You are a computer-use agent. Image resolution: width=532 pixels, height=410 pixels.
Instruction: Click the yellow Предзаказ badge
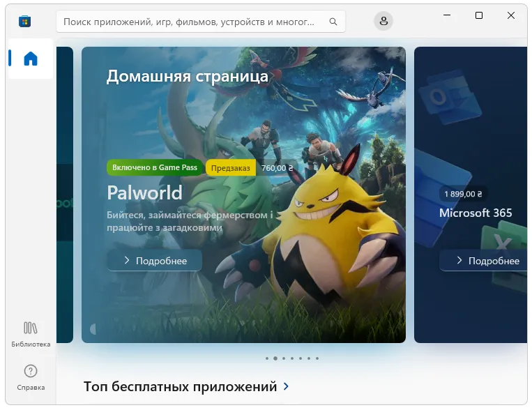[x=230, y=167]
